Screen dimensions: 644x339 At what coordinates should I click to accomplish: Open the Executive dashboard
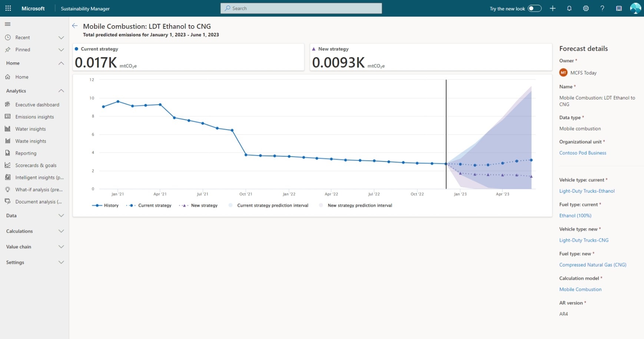tap(37, 105)
